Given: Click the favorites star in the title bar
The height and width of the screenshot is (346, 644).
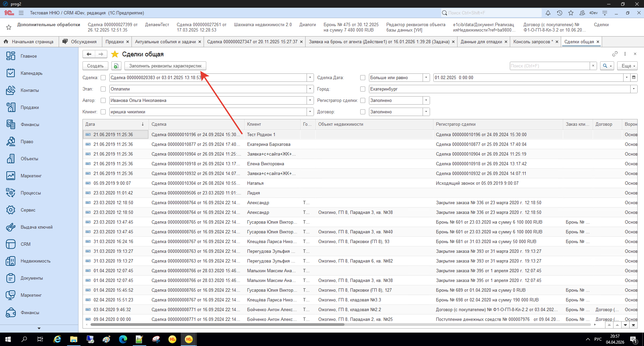Looking at the screenshot, I should 571,13.
